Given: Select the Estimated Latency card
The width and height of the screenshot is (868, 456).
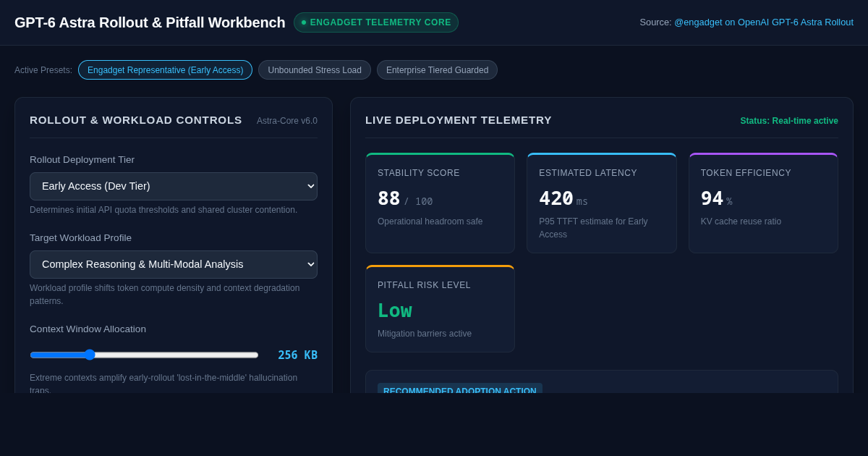Looking at the screenshot, I should tap(602, 203).
